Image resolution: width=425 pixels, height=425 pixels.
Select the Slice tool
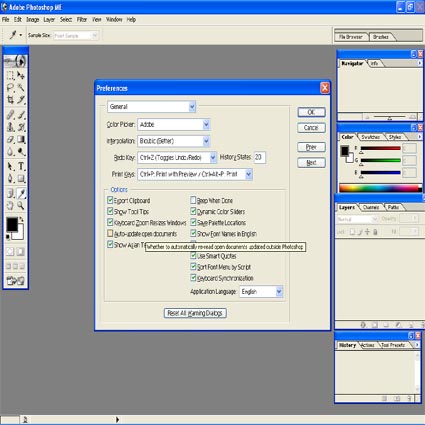pyautogui.click(x=21, y=100)
